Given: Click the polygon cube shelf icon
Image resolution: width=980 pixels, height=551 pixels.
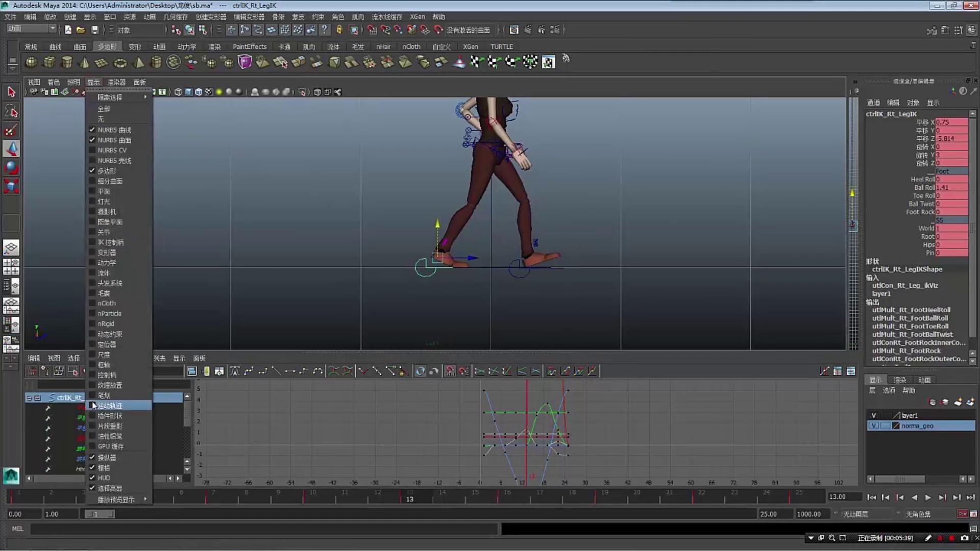Looking at the screenshot, I should (x=49, y=62).
